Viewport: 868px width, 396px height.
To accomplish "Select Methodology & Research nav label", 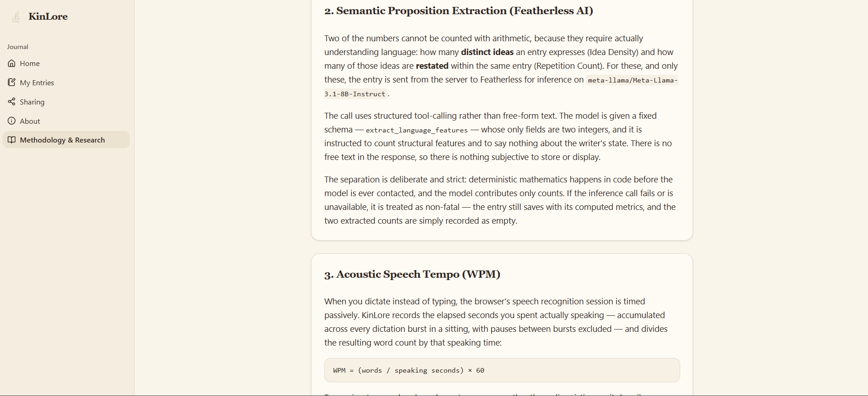I will click(x=62, y=140).
